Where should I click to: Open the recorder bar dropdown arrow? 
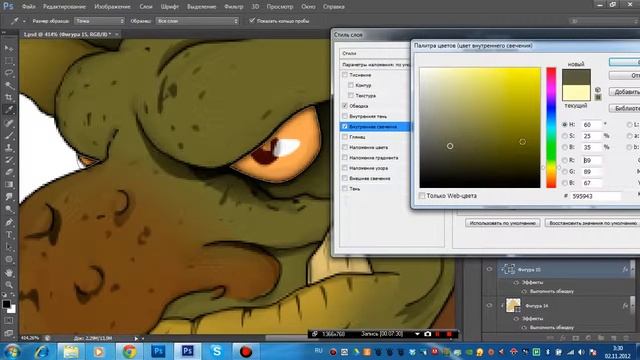point(417,334)
